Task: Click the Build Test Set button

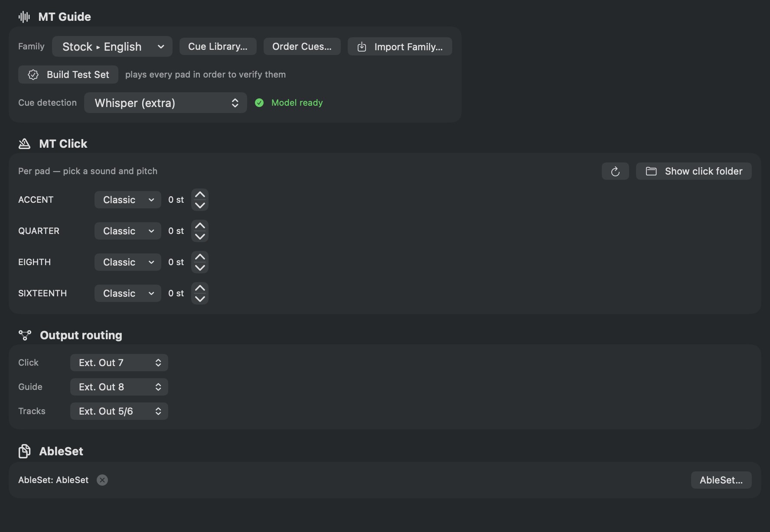Action: 68,75
